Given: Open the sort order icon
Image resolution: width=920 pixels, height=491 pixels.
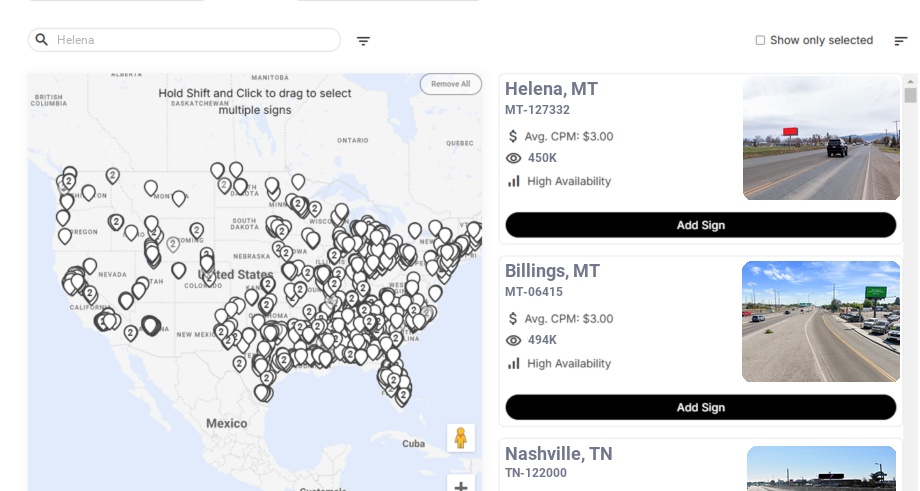Looking at the screenshot, I should (900, 41).
